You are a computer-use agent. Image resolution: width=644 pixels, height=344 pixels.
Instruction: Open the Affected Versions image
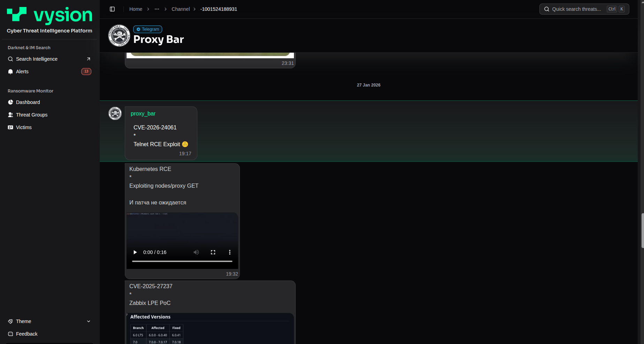[x=210, y=328]
